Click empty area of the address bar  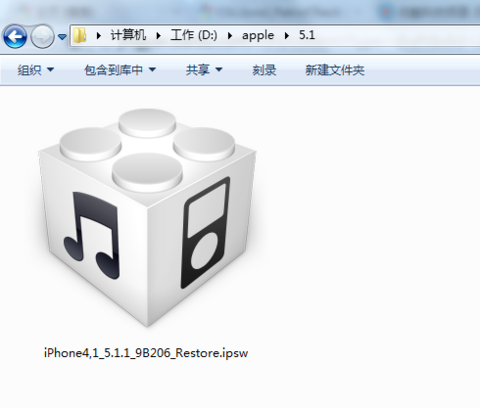coord(397,35)
